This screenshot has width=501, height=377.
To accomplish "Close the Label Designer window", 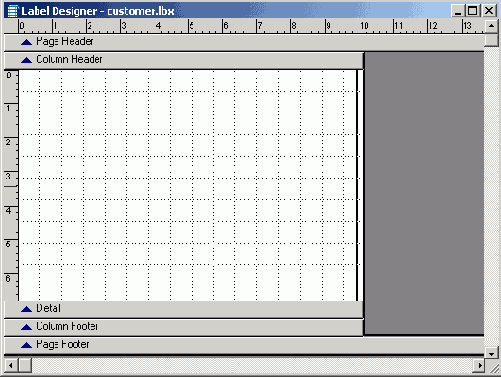I will (489, 11).
